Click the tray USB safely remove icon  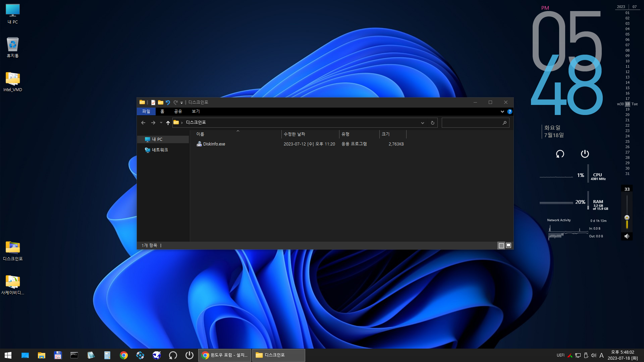(x=586, y=355)
